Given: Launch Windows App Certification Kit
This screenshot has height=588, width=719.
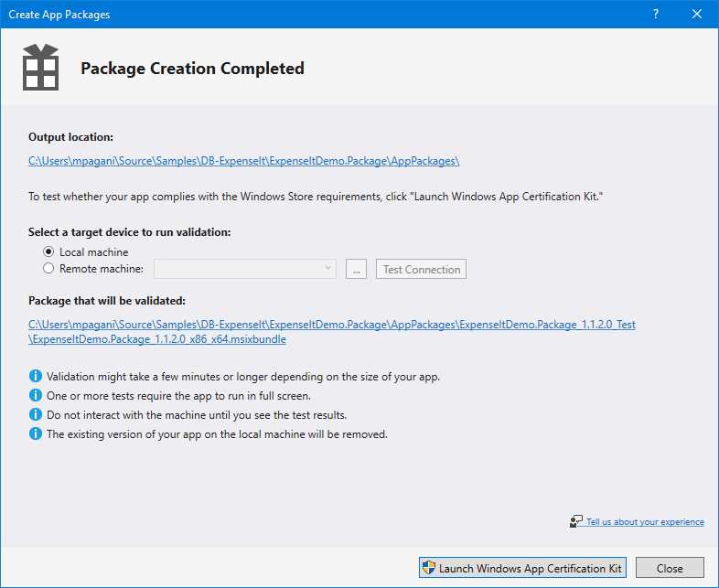Looking at the screenshot, I should click(522, 568).
